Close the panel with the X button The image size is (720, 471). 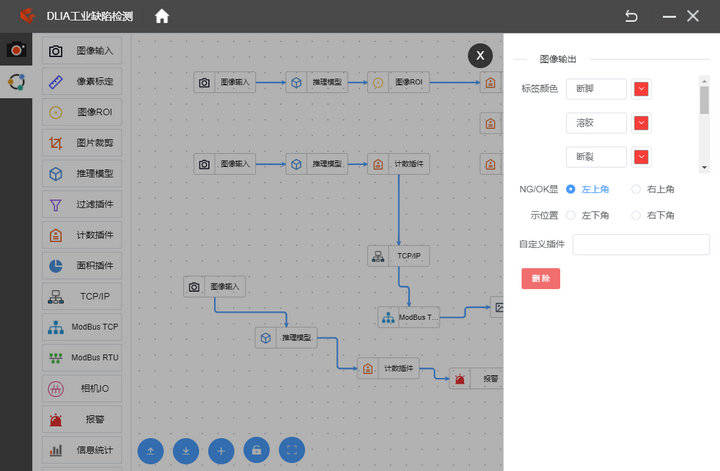click(480, 55)
